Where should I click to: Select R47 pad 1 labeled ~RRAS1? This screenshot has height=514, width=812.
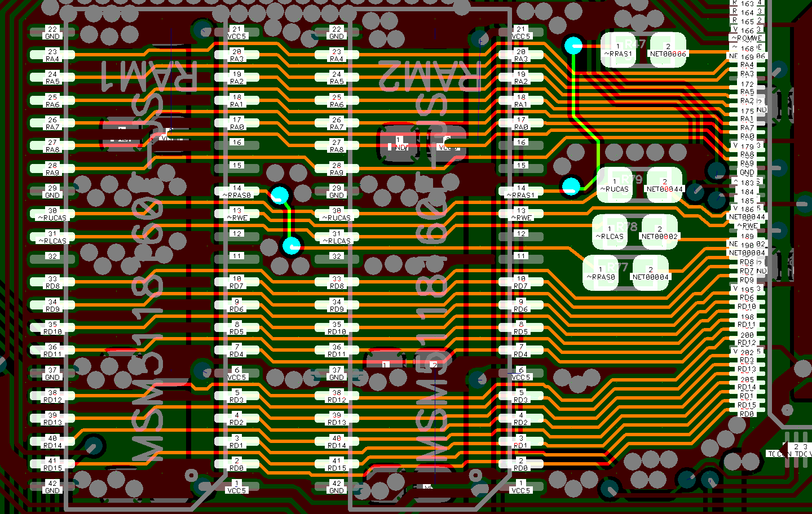pos(619,50)
